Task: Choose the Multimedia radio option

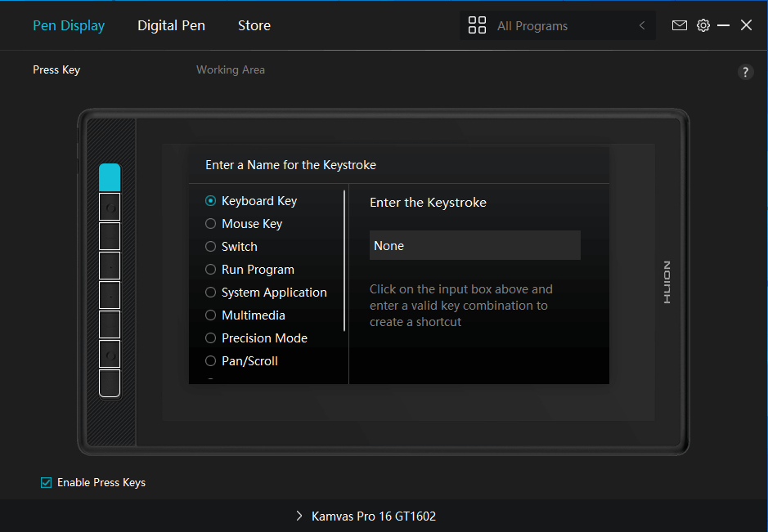Action: coord(211,315)
